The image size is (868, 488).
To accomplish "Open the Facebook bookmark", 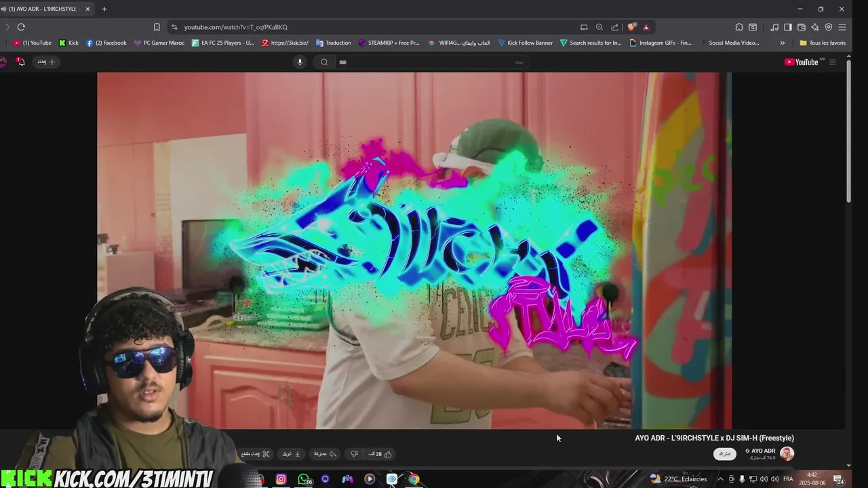I will [106, 43].
